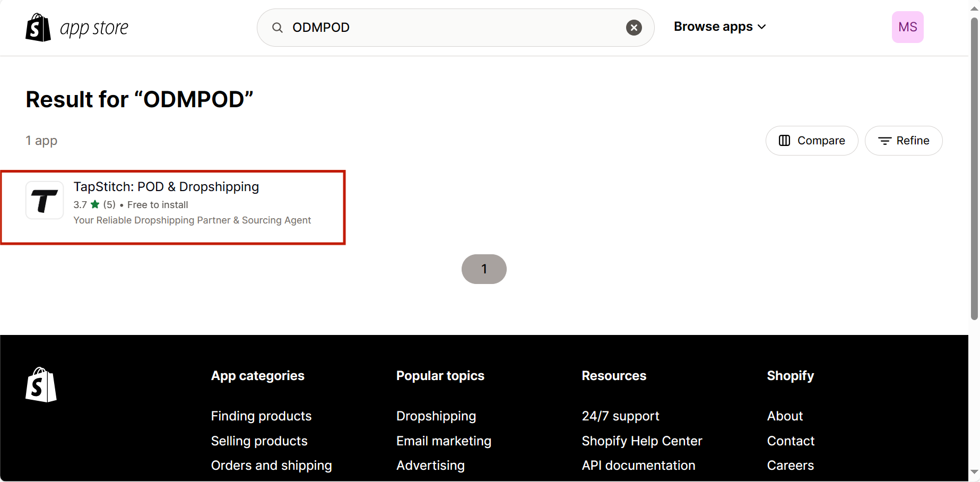Clear the search field with X icon
Image resolution: width=980 pixels, height=482 pixels.
(x=634, y=28)
